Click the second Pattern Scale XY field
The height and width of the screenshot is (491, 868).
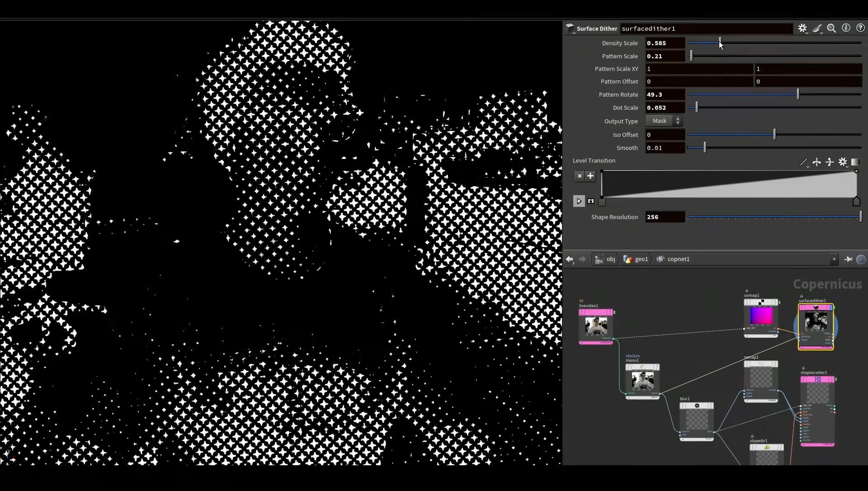pos(808,69)
